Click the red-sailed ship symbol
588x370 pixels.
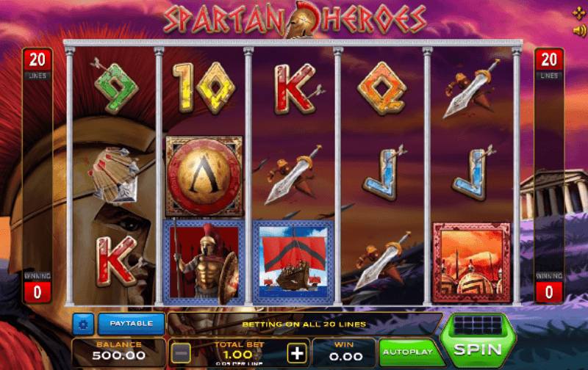tap(293, 262)
